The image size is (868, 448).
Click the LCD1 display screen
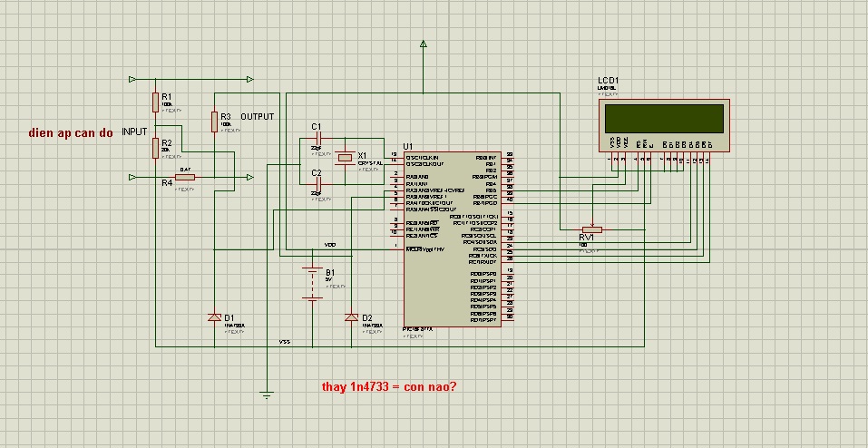[665, 119]
